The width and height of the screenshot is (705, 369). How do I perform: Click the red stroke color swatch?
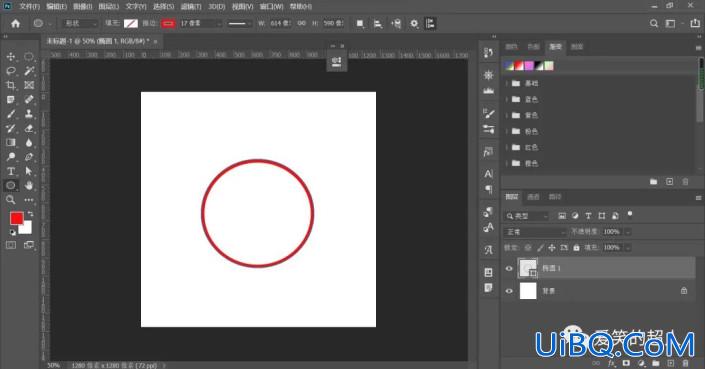click(x=168, y=23)
